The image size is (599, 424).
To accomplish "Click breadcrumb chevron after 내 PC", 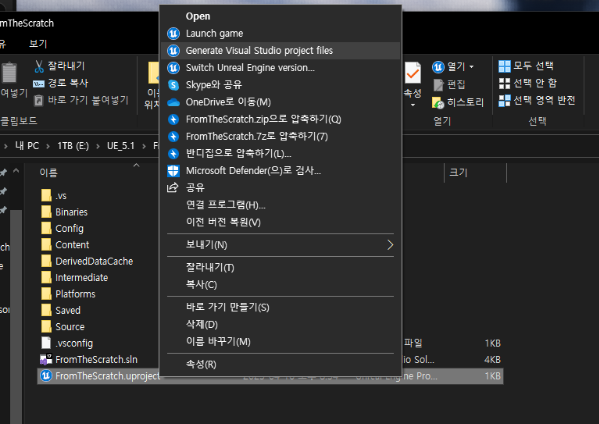I will (x=48, y=146).
